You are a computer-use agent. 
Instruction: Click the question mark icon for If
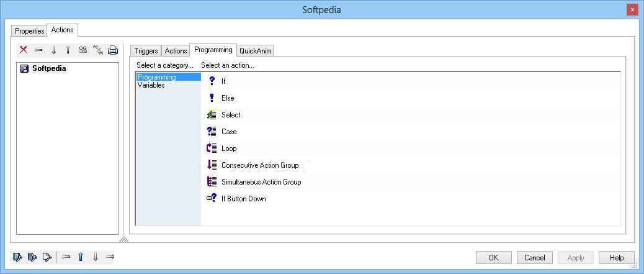212,81
